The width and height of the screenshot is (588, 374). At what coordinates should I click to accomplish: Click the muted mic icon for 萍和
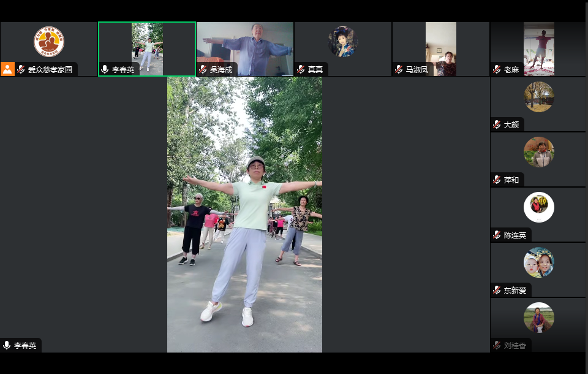497,180
